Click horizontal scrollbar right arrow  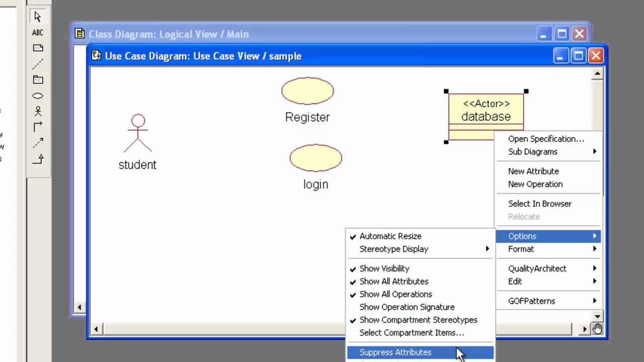tap(585, 329)
